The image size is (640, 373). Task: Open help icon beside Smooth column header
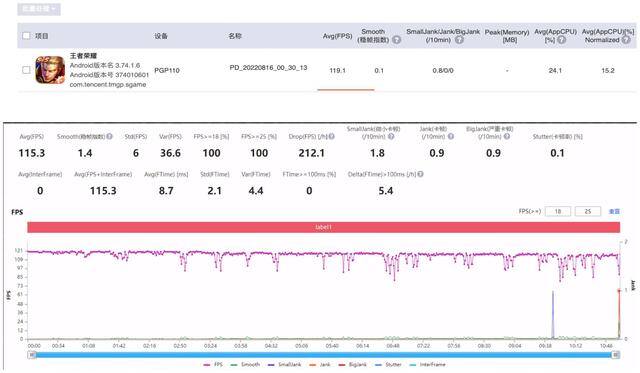pos(396,40)
